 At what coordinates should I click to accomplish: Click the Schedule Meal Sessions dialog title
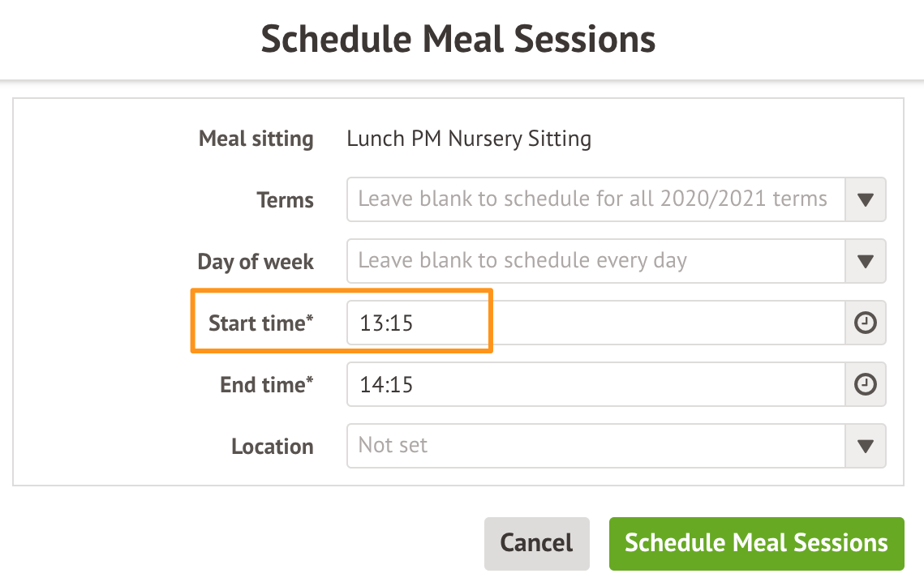click(458, 40)
